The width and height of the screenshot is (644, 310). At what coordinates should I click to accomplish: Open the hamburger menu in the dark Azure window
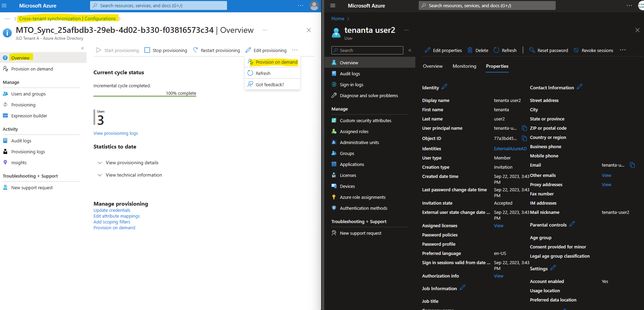pyautogui.click(x=333, y=5)
